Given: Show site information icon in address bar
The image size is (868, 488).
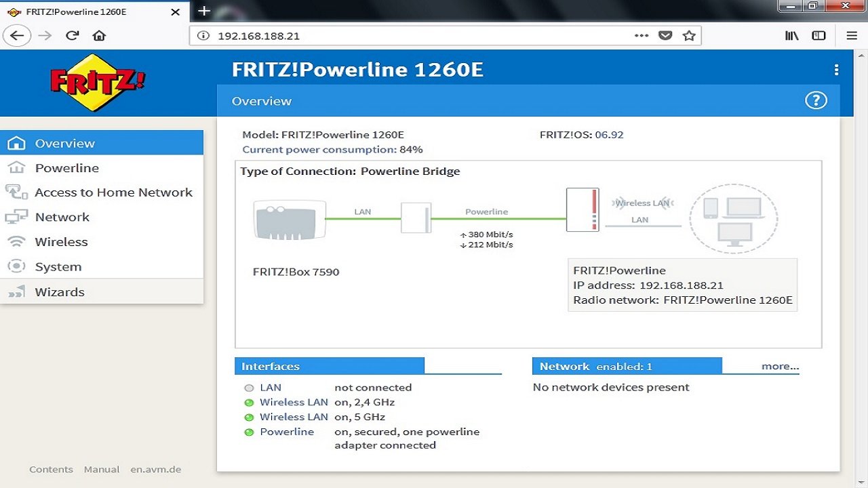Looking at the screenshot, I should pos(203,36).
